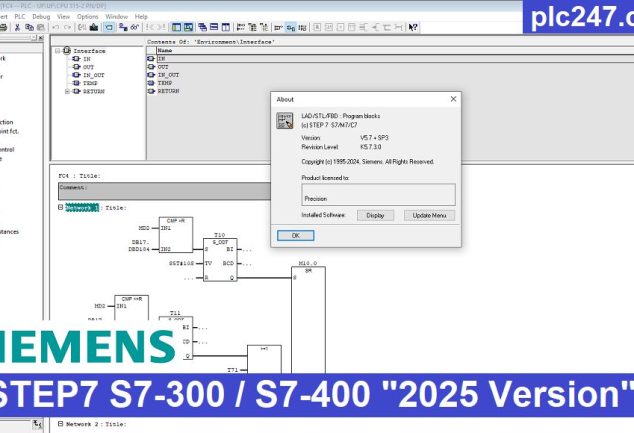Click the pin icon of left pane
This screenshot has width=634, height=433.
pos(34,38)
